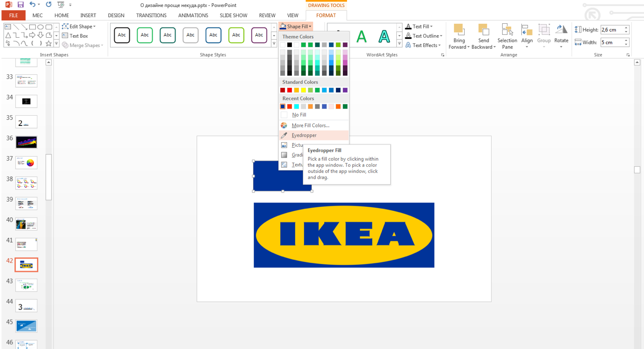The width and height of the screenshot is (644, 349).
Task: Switch to the DESIGN ribbon tab
Action: 116,15
